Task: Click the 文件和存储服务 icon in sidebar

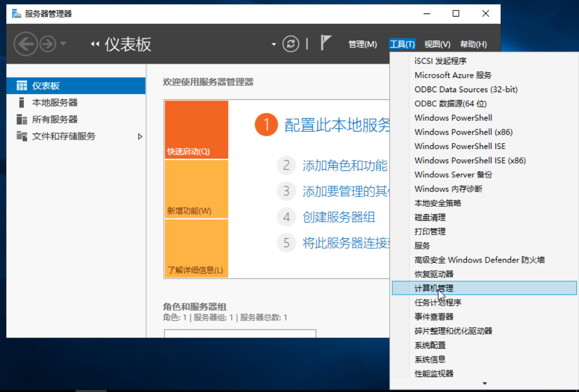Action: 22,136
